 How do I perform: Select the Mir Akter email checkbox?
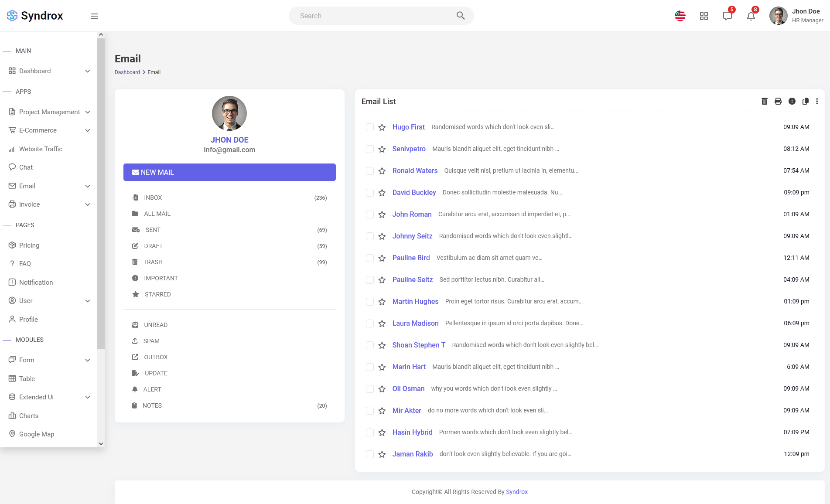[370, 411]
